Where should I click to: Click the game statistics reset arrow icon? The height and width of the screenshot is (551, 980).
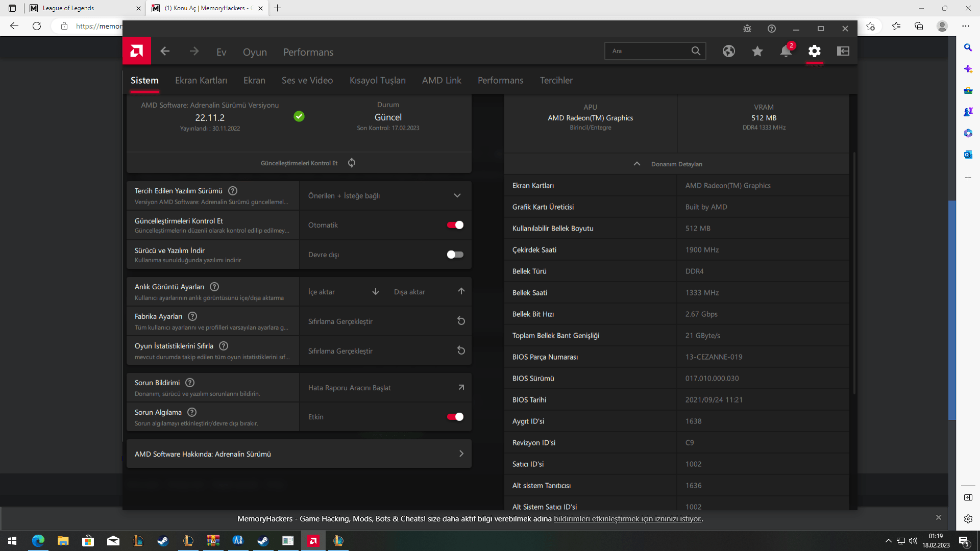coord(461,350)
